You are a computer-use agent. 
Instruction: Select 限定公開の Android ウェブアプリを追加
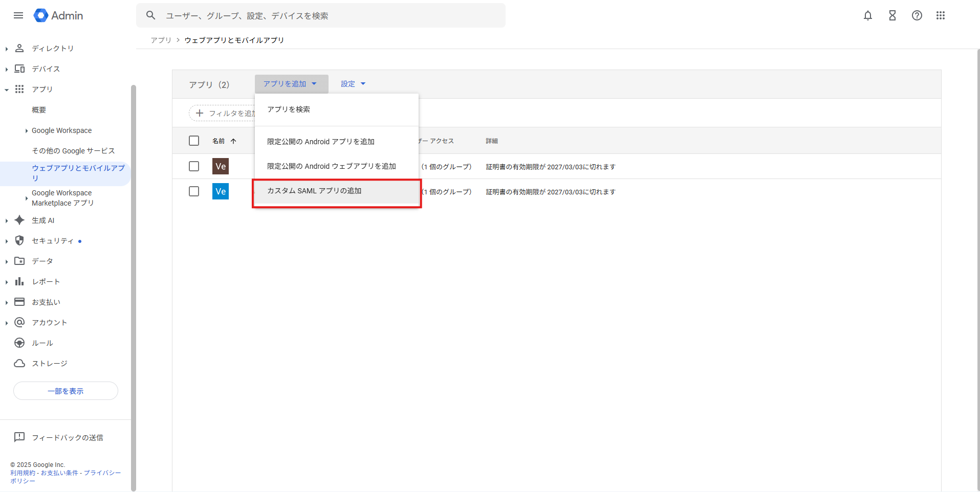[337, 166]
